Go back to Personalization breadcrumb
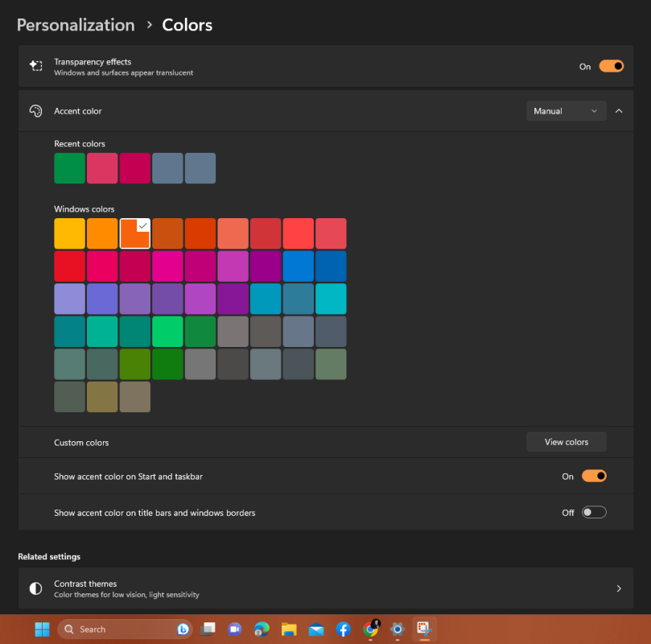Screen dimensions: 651x644 (76, 25)
